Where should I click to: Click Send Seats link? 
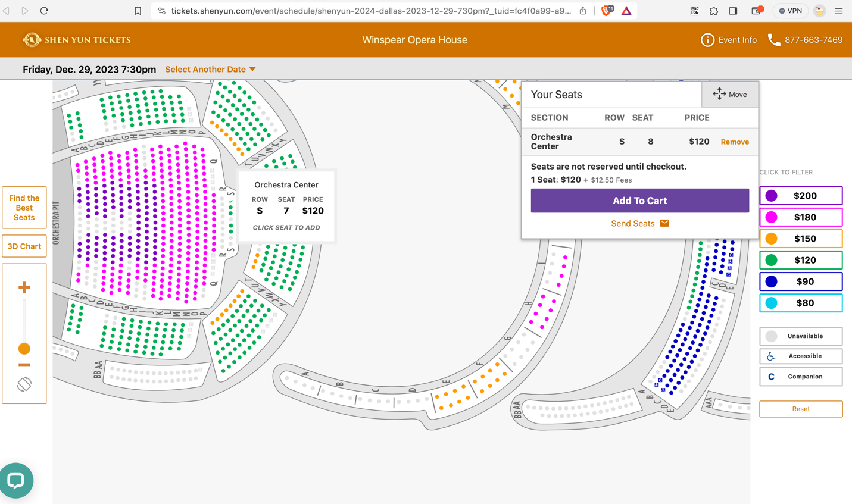pos(640,224)
